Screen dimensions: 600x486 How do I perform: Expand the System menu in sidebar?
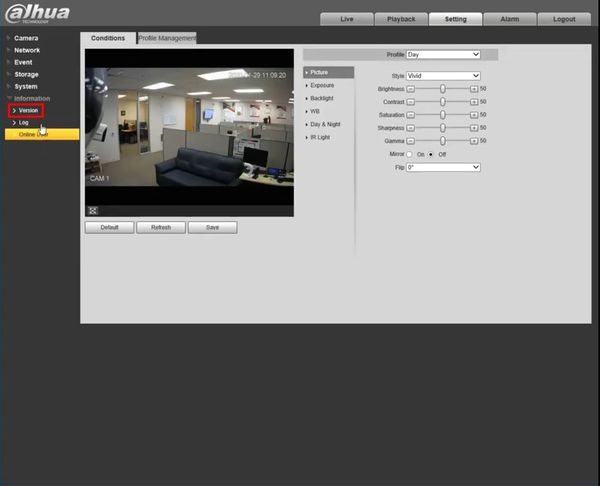pyautogui.click(x=26, y=86)
